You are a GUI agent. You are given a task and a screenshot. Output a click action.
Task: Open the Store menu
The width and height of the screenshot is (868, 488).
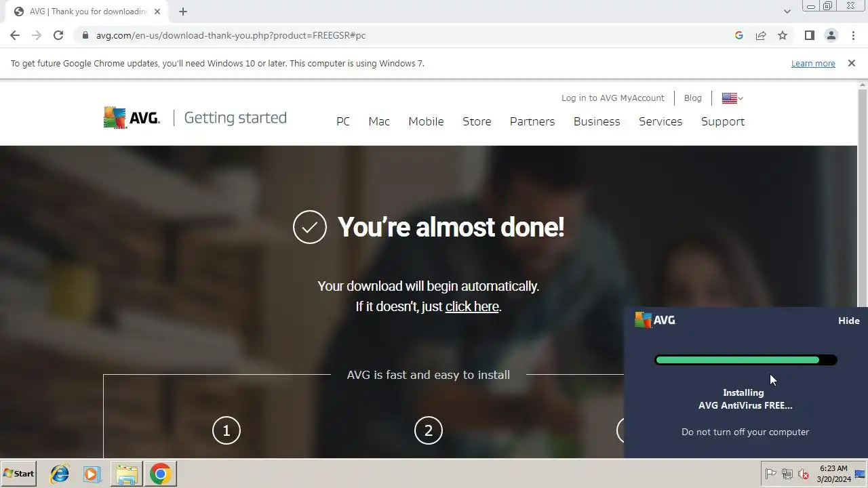coord(477,121)
